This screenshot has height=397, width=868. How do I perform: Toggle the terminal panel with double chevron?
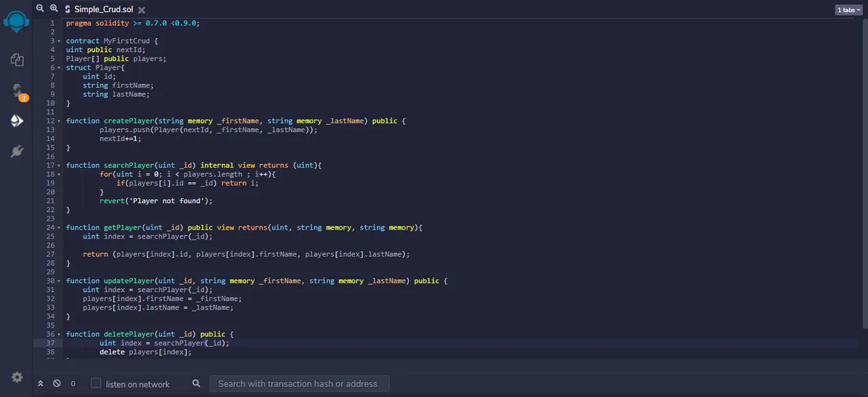(40, 383)
